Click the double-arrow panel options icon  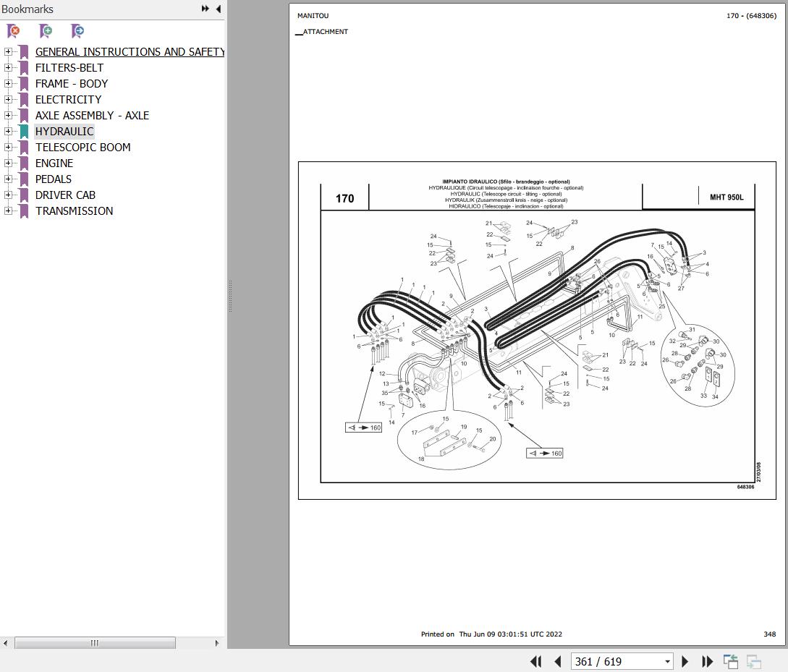[x=206, y=9]
